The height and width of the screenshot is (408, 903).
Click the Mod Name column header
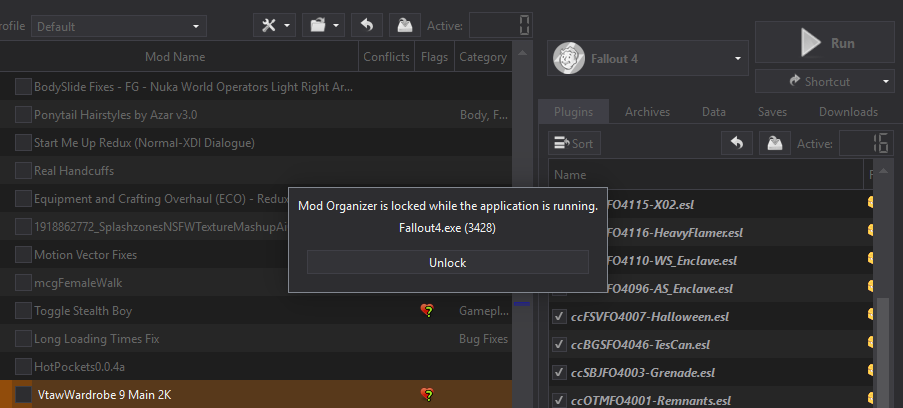(x=175, y=56)
